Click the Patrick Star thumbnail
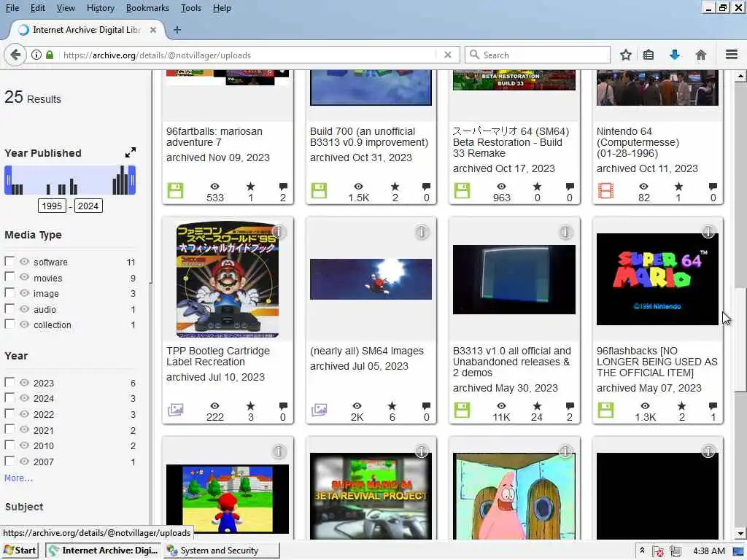Screen dimensions: 747x560 click(x=514, y=496)
